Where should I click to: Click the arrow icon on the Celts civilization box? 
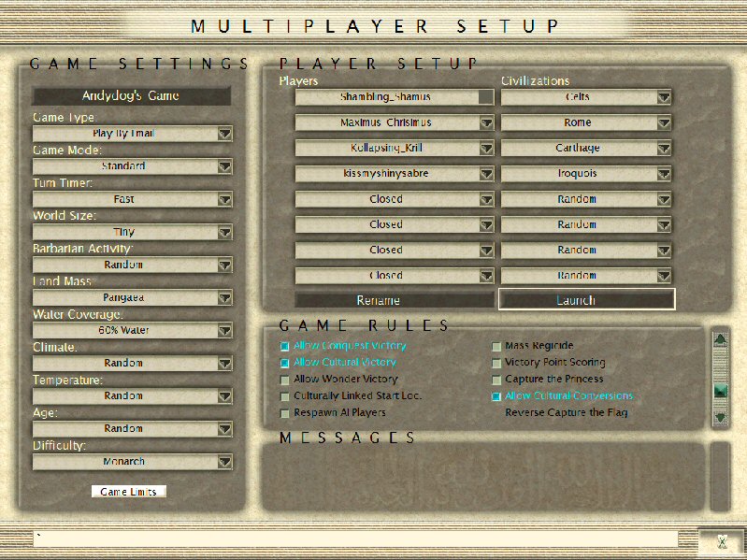pyautogui.click(x=663, y=97)
